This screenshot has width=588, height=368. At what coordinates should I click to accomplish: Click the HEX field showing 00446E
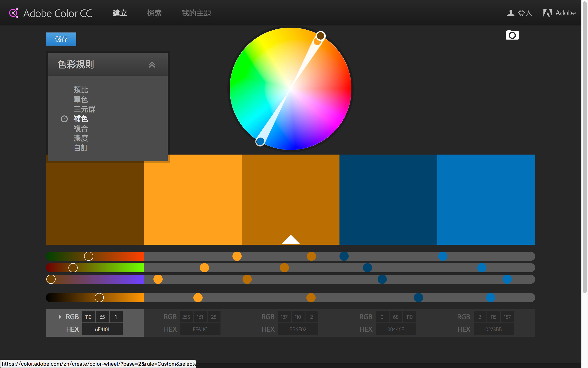click(x=396, y=329)
